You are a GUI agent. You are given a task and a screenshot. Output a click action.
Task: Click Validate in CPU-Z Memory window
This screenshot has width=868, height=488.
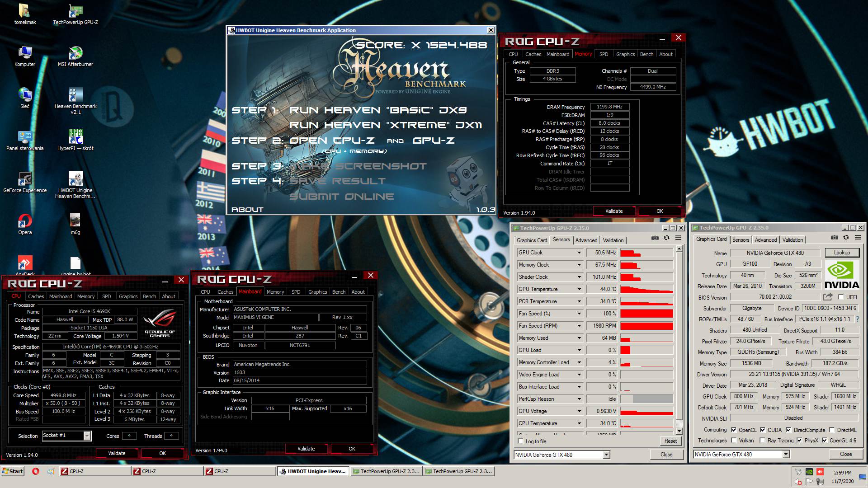[614, 211]
